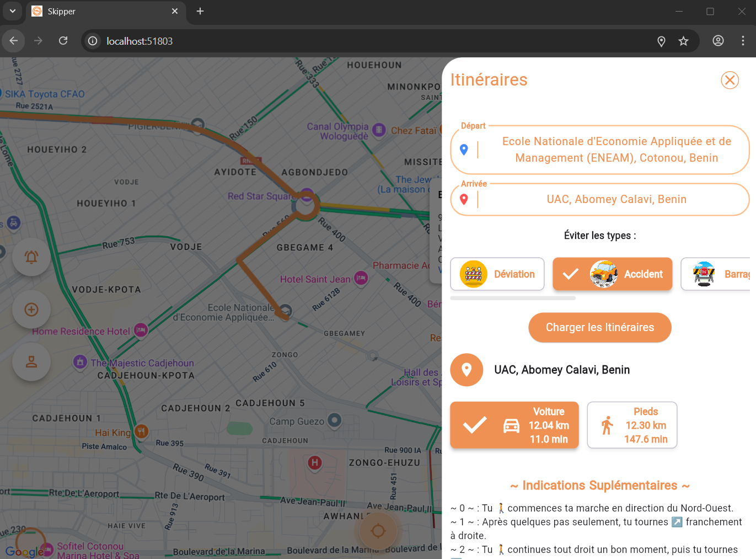Click the Arrivée field with UAC, Abomey Calavi

point(616,199)
